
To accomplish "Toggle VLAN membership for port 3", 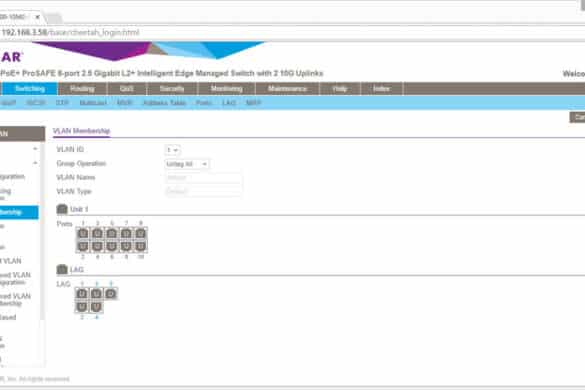I will click(97, 234).
